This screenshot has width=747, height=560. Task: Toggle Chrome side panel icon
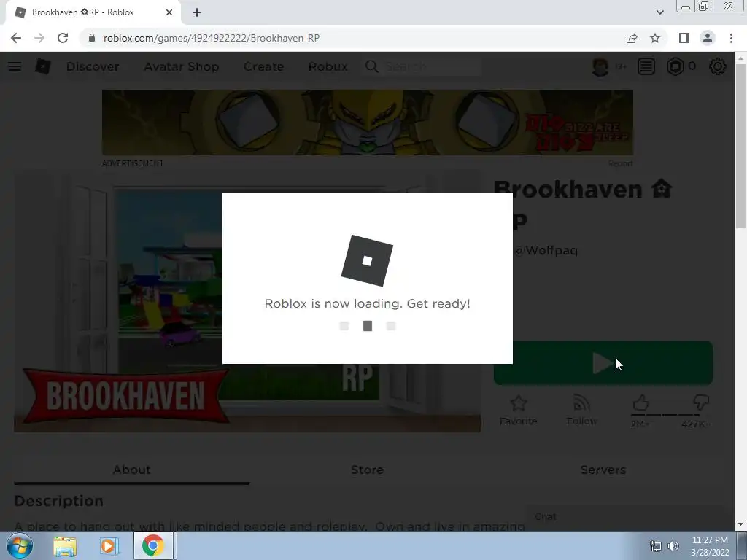tap(684, 38)
